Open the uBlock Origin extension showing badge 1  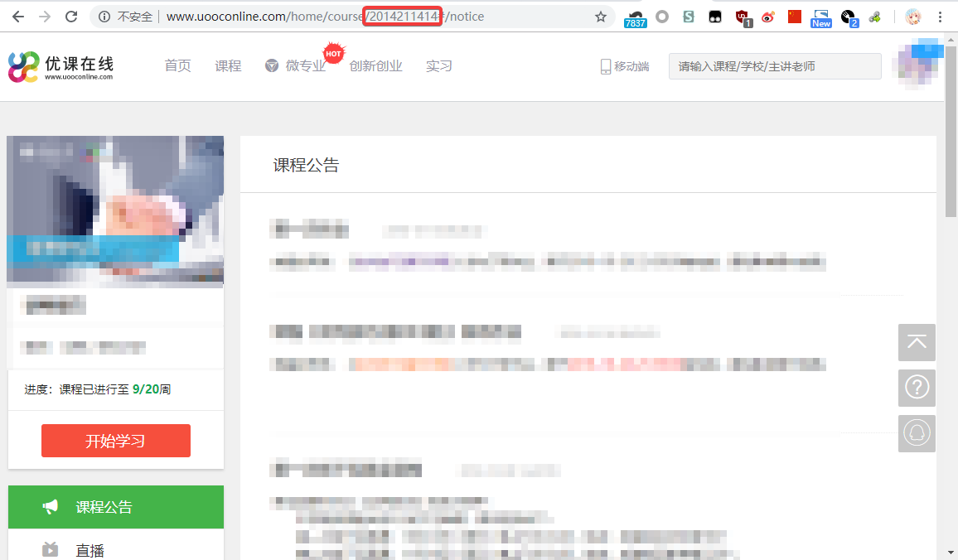[741, 16]
